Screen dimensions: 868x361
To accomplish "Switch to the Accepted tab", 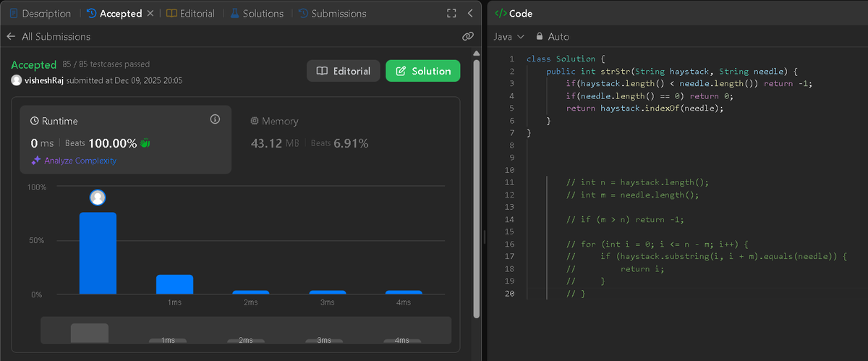I will pos(114,13).
